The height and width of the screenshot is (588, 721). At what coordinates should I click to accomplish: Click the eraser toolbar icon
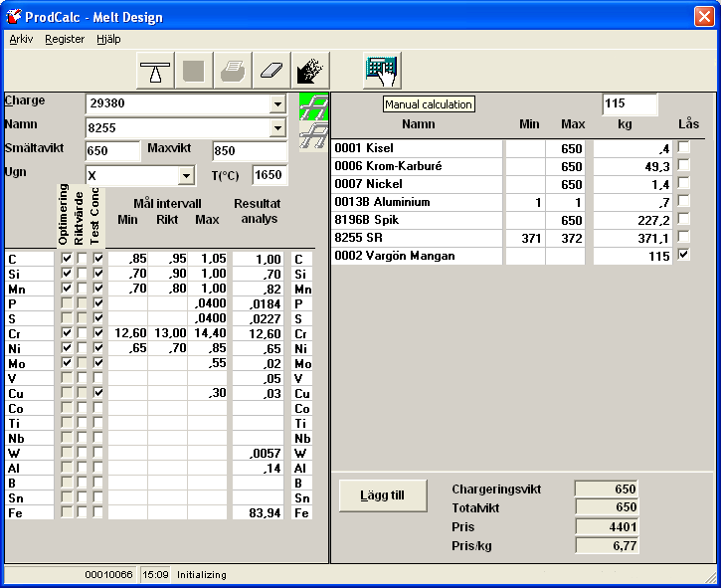click(271, 71)
